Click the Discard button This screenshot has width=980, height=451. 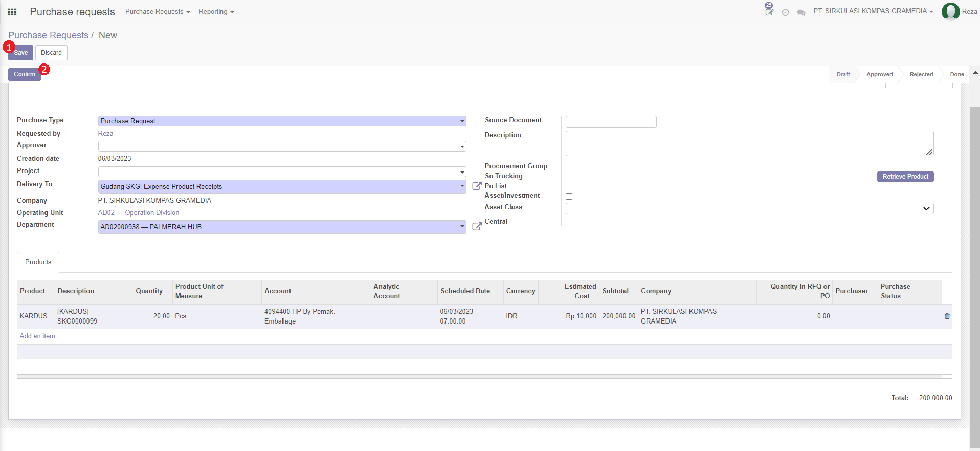(51, 53)
